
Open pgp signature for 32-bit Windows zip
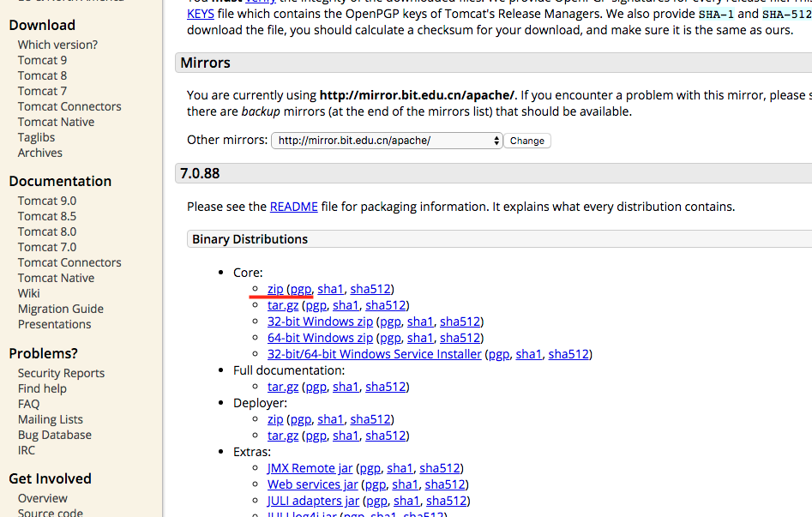[390, 322]
